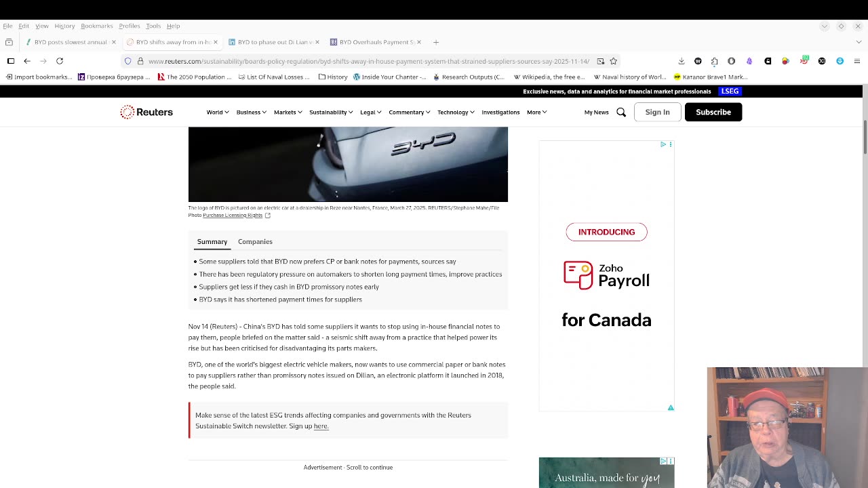Open the Tools menu
Image resolution: width=868 pixels, height=488 pixels.
tap(153, 26)
